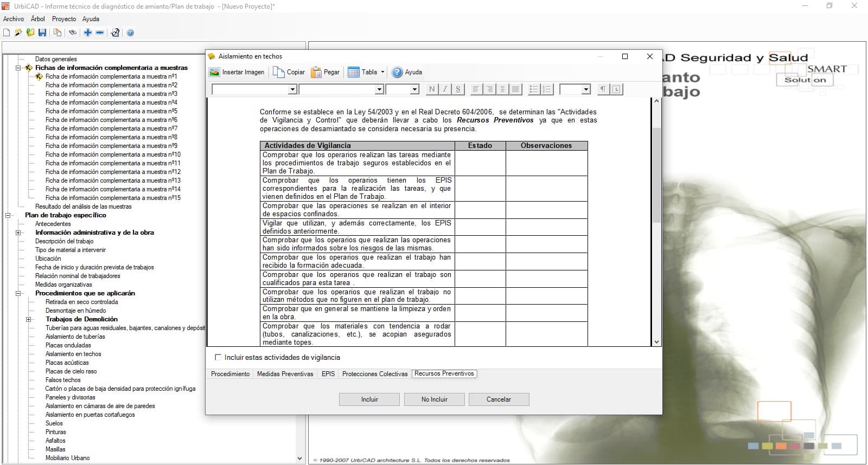Select 'Placas onduladas' tree item
This screenshot has height=465, width=868.
pos(68,345)
